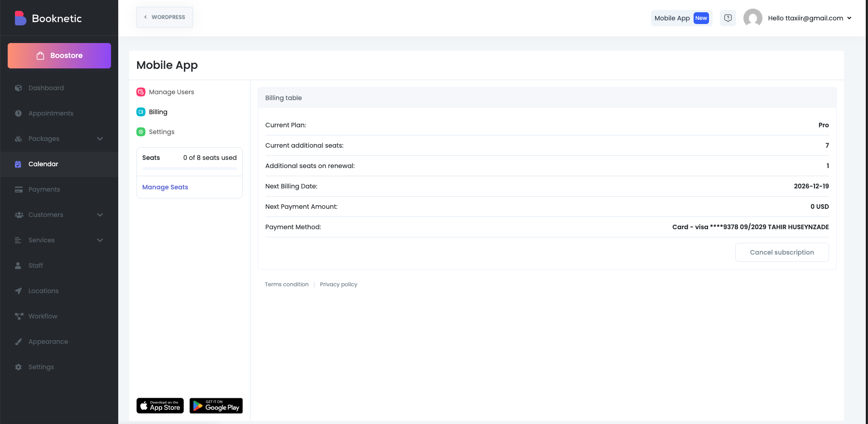Screen dimensions: 868x424
Task: Expand the Services submenu chevron
Action: 100,240
